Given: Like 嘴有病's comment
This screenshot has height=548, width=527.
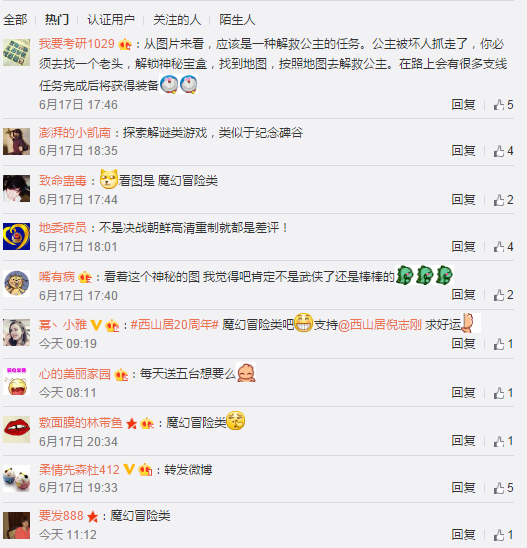Looking at the screenshot, I should pos(503,295).
